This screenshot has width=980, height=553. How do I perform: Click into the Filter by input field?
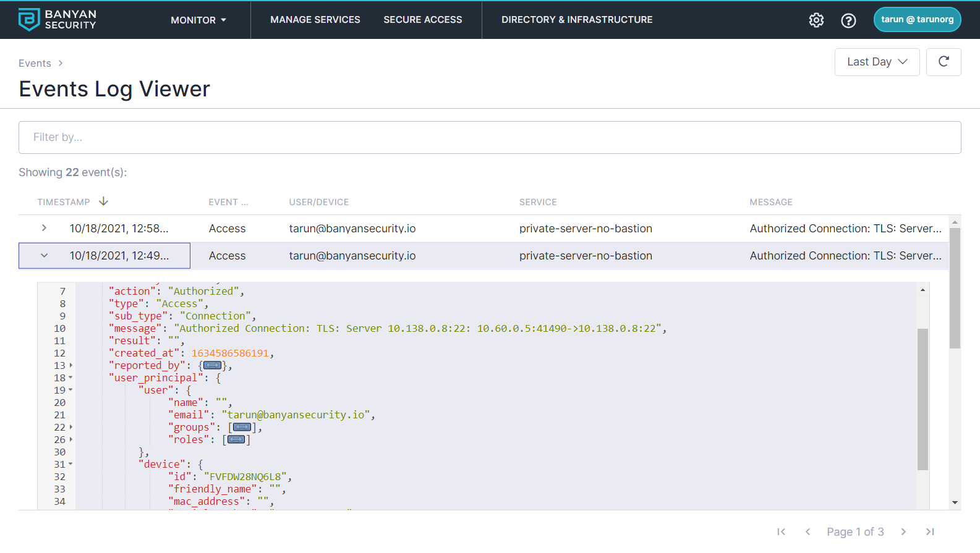click(x=489, y=137)
